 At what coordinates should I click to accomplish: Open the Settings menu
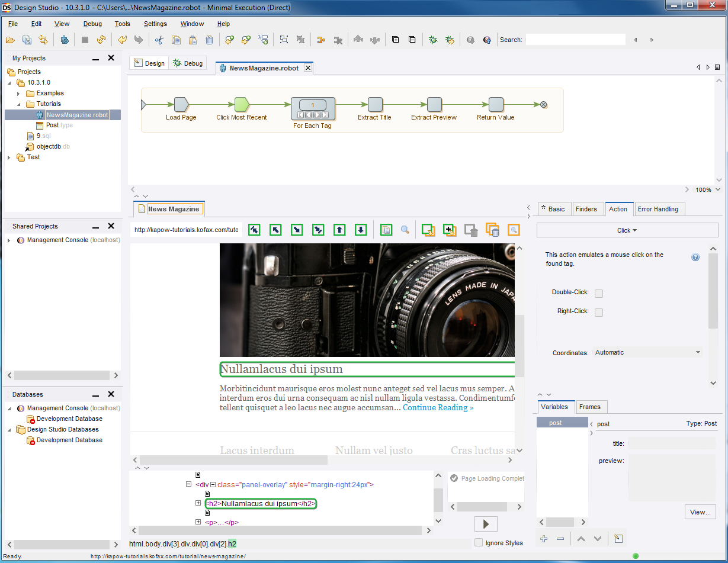pyautogui.click(x=155, y=24)
